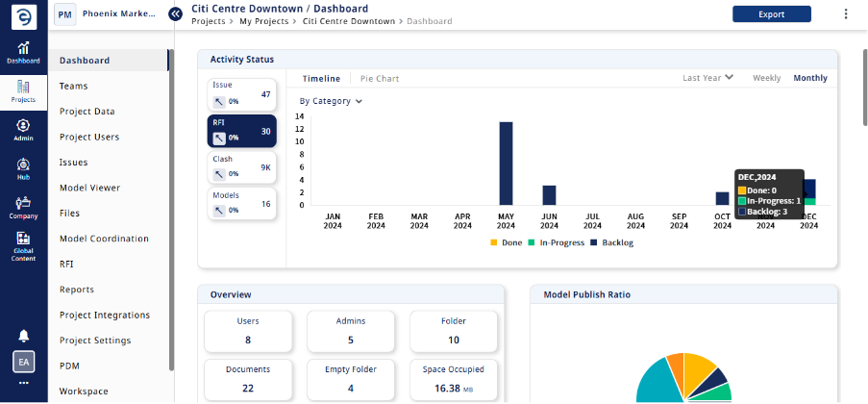Open the three-dot options menu near Export
This screenshot has height=404, width=868.
pyautogui.click(x=846, y=14)
